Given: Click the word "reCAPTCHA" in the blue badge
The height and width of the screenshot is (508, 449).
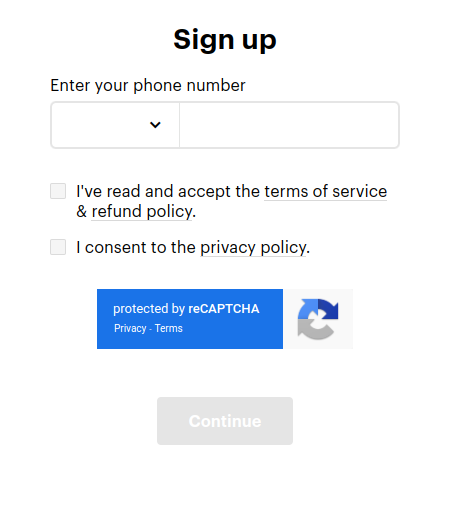Looking at the screenshot, I should pyautogui.click(x=224, y=309).
